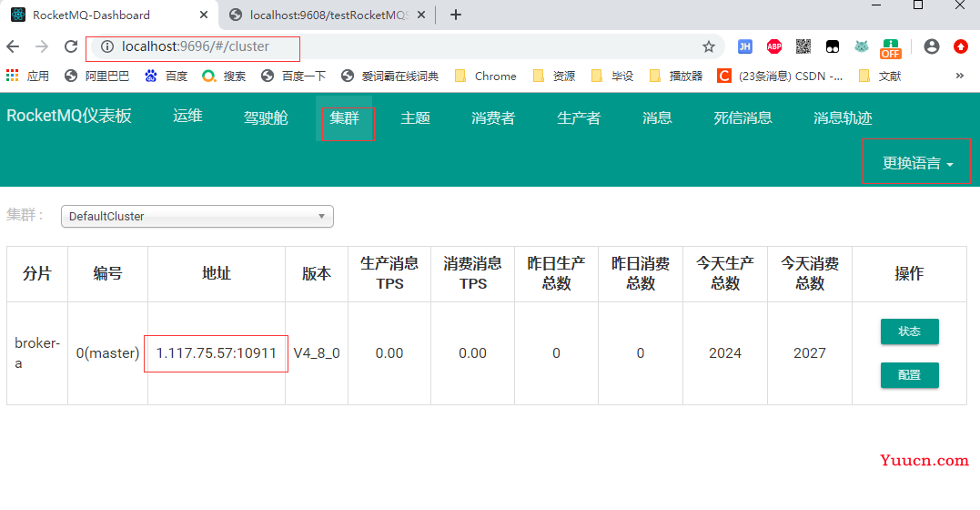Image resolution: width=980 pixels, height=510 pixels.
Task: Close the localhost:9608 testRocketMQ tab
Action: tap(421, 15)
